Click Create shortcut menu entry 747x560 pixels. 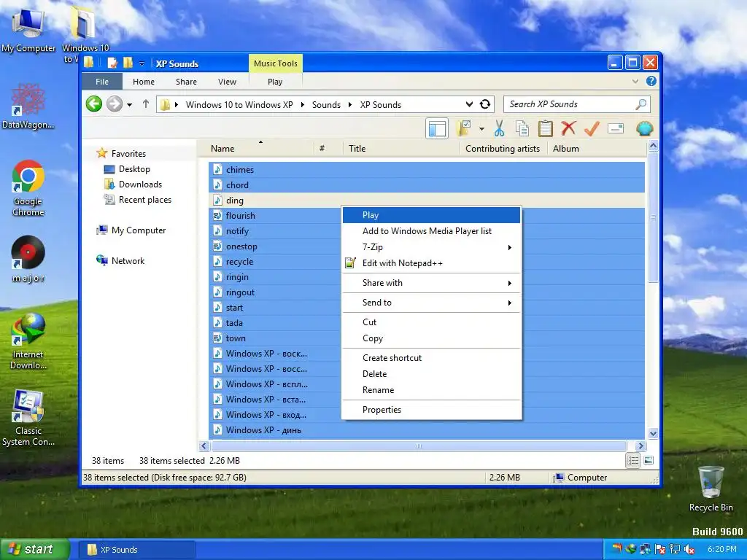(x=431, y=357)
